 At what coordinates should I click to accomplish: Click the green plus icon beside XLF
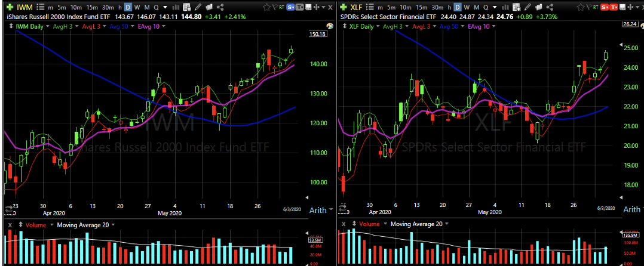click(344, 7)
